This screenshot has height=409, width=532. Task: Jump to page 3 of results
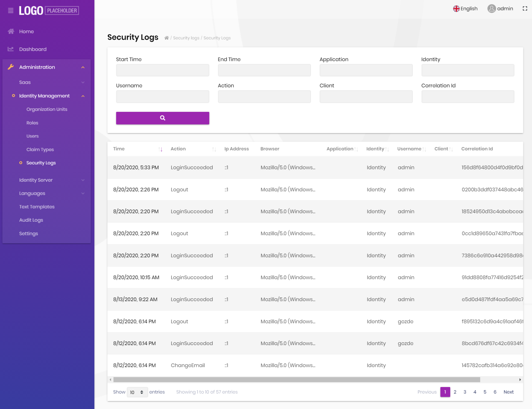tap(465, 392)
